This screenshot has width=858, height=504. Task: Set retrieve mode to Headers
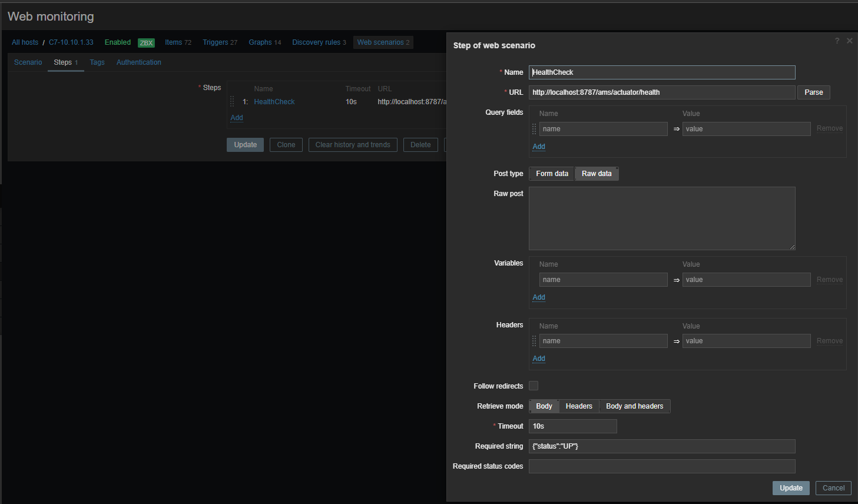tap(579, 406)
